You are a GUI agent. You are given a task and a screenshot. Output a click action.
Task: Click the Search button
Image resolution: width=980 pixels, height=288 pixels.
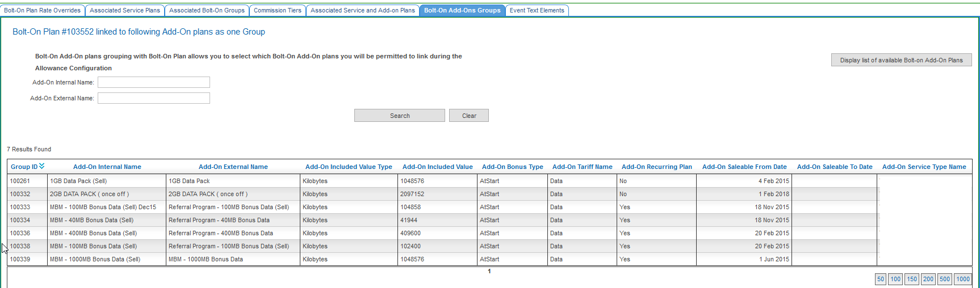(x=399, y=116)
